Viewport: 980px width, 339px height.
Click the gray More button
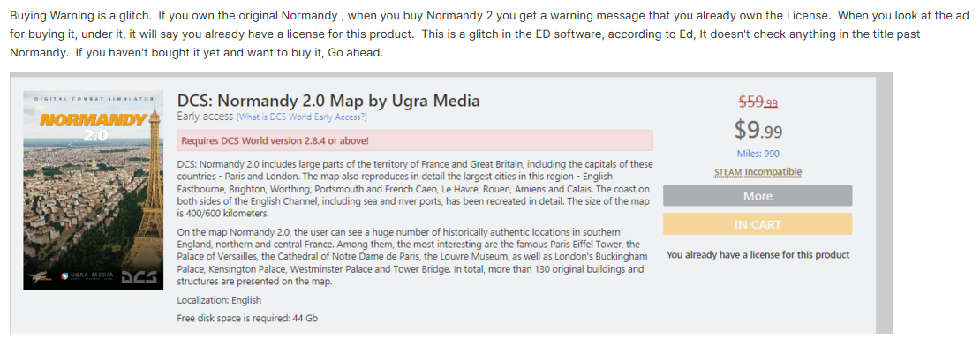[758, 196]
